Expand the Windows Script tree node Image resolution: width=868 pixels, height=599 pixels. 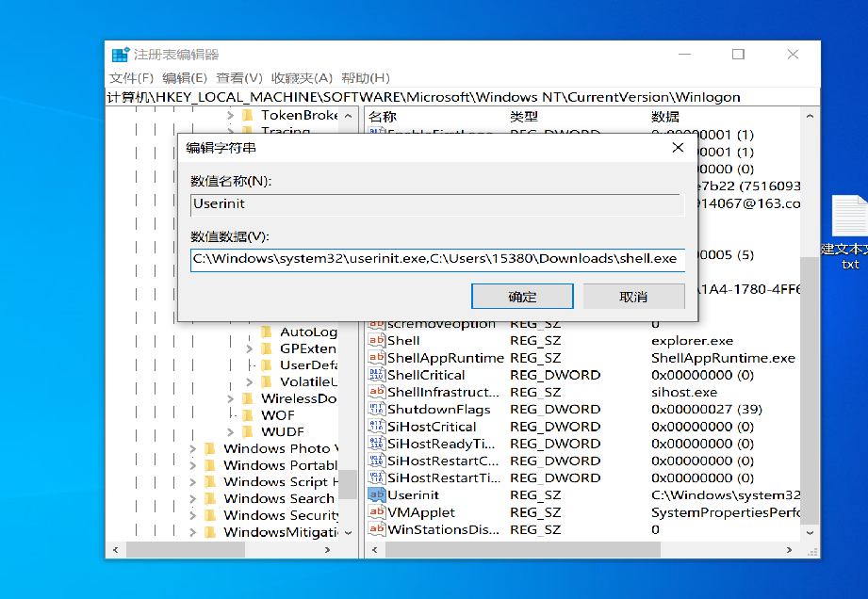(192, 482)
